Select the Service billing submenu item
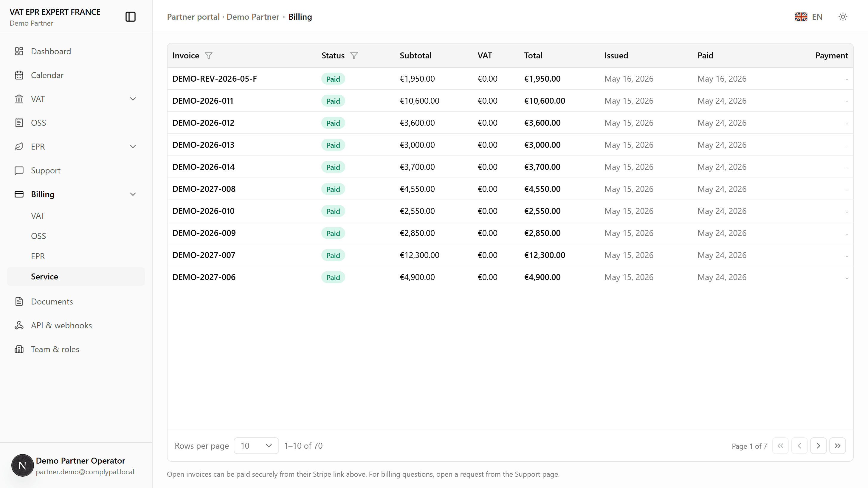 pyautogui.click(x=76, y=276)
